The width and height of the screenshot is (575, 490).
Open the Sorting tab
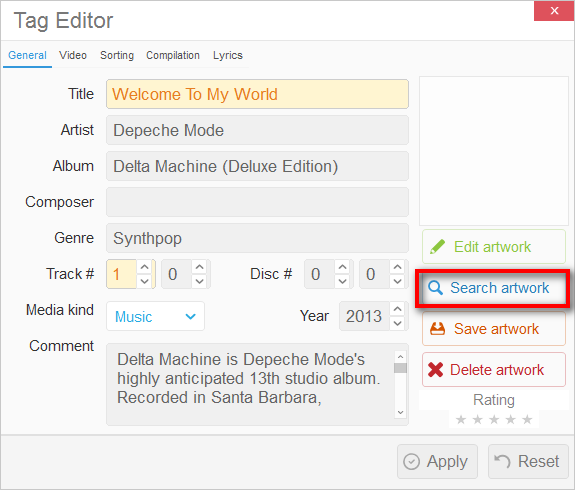coord(117,55)
